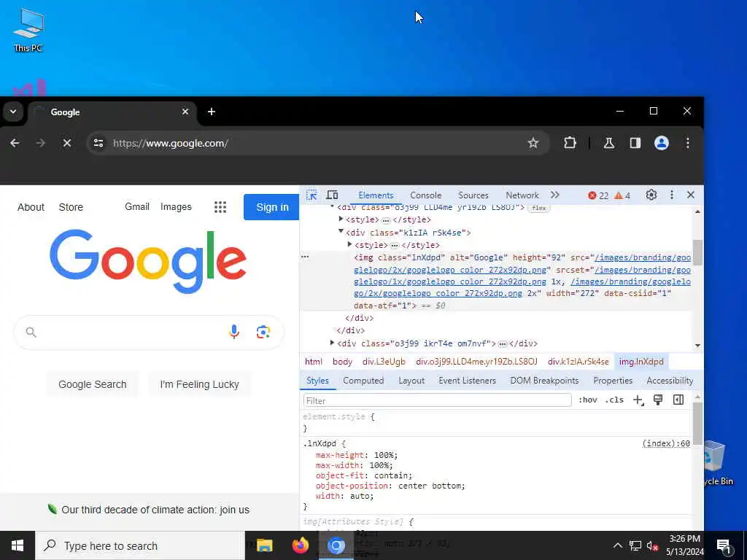Close the DevTools panel
Viewport: 747px width, 560px height.
691,195
